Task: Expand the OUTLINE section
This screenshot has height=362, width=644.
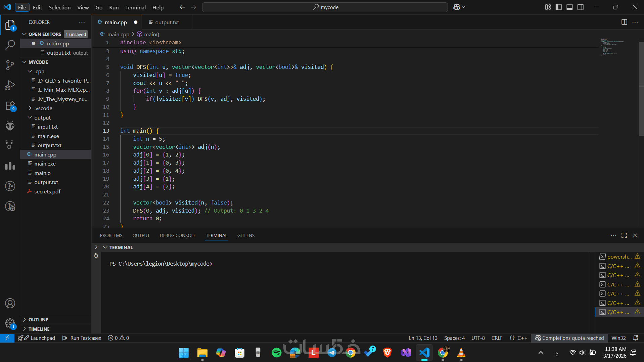Action: click(38, 320)
